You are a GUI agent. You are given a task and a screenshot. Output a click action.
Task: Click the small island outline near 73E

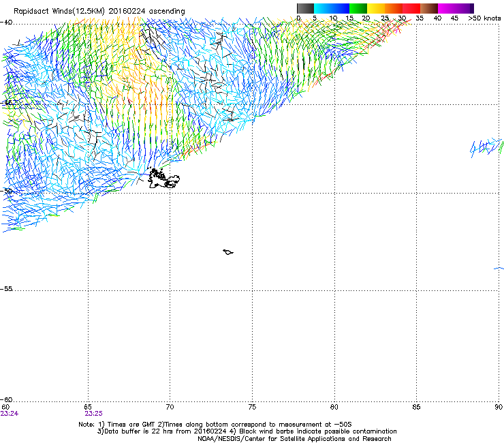pos(228,252)
